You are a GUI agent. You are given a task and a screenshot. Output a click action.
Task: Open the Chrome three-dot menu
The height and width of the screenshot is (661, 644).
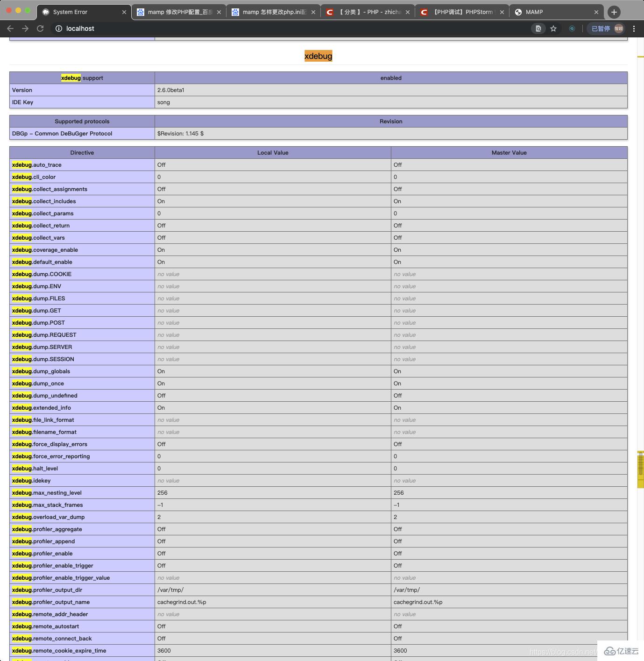pos(634,28)
